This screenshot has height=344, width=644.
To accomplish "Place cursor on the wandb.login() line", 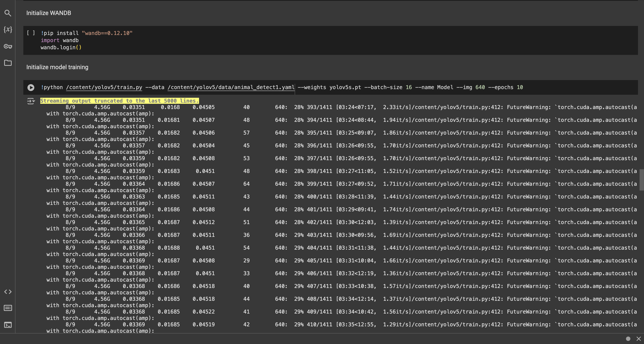I will [x=61, y=47].
